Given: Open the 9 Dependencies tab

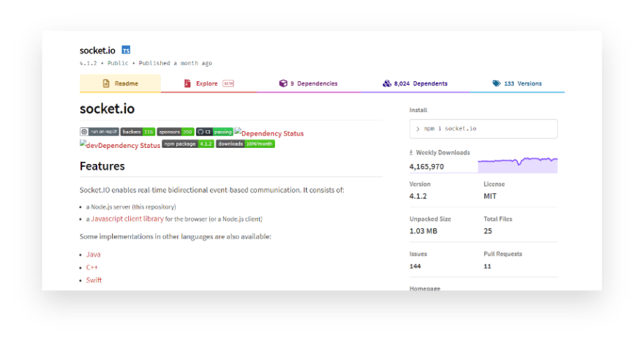Looking at the screenshot, I should pyautogui.click(x=308, y=83).
